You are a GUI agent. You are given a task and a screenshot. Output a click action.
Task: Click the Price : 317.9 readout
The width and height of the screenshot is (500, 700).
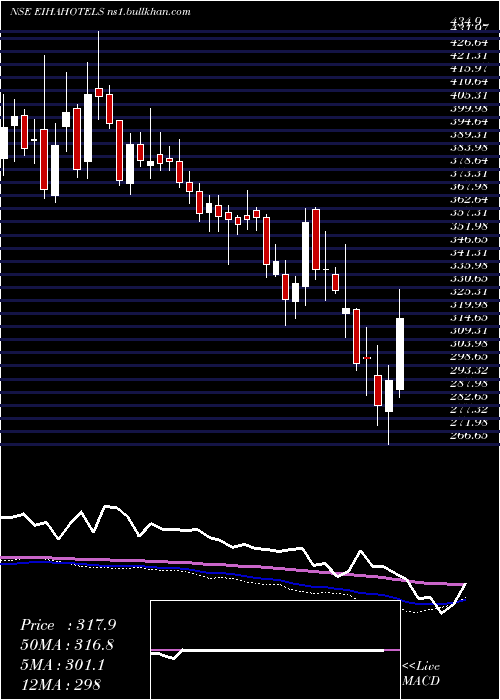(68, 625)
